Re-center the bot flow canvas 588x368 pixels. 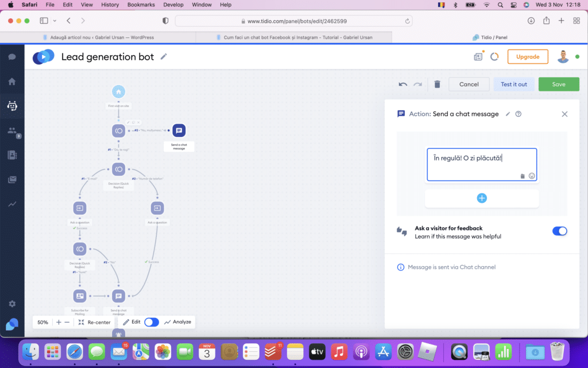tap(94, 322)
